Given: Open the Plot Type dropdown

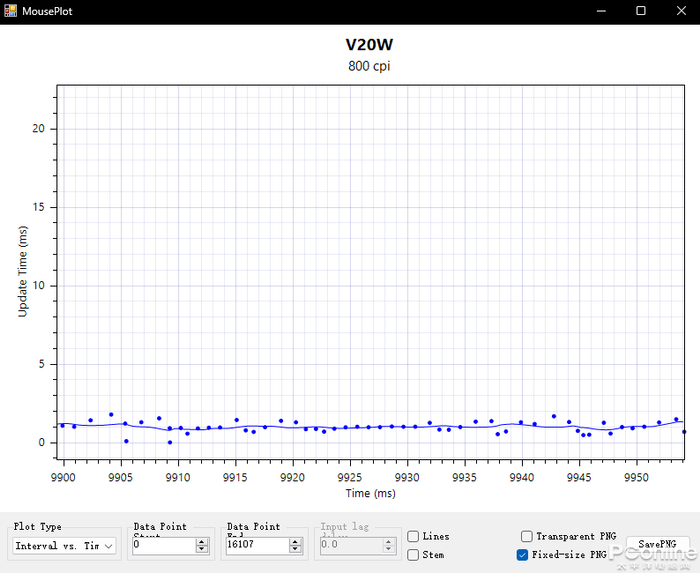Looking at the screenshot, I should 64,546.
